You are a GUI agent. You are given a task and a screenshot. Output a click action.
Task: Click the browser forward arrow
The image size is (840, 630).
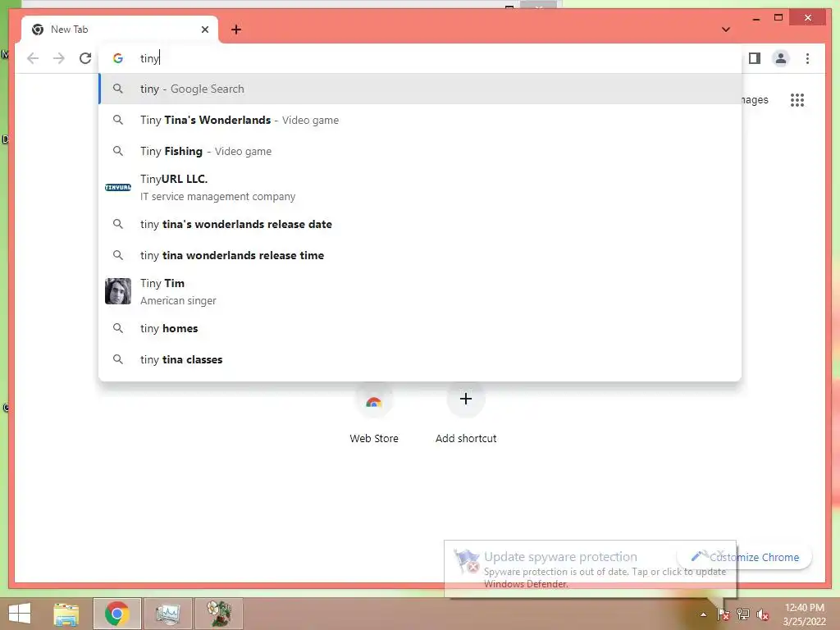59,58
